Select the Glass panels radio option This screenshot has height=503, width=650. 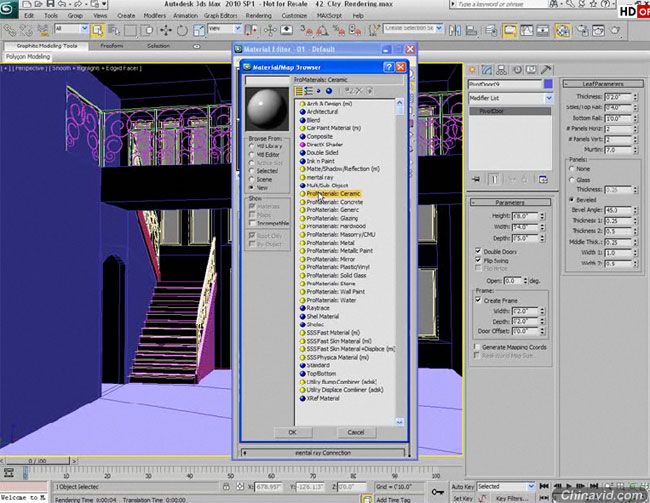(572, 180)
